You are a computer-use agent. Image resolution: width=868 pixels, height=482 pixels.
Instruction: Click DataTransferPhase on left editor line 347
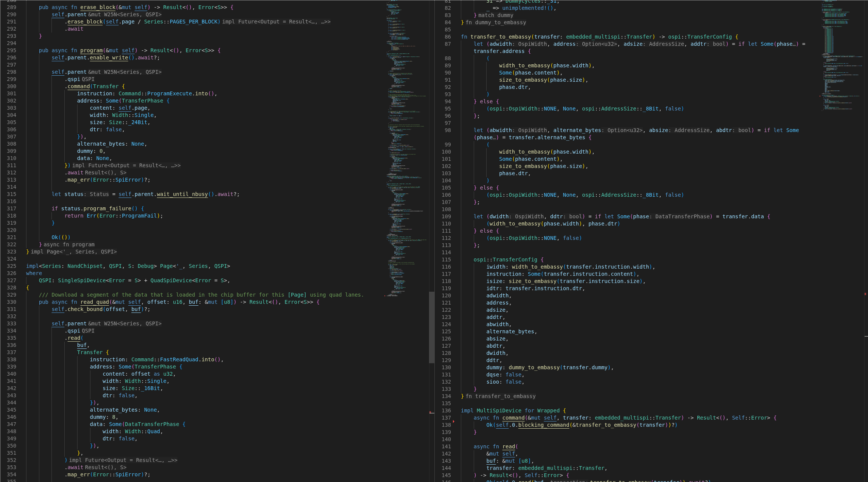click(152, 424)
